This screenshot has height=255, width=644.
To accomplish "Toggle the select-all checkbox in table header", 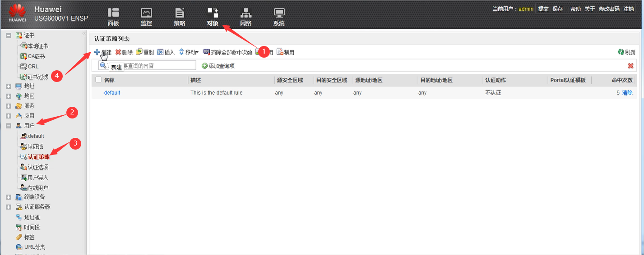I will point(98,80).
